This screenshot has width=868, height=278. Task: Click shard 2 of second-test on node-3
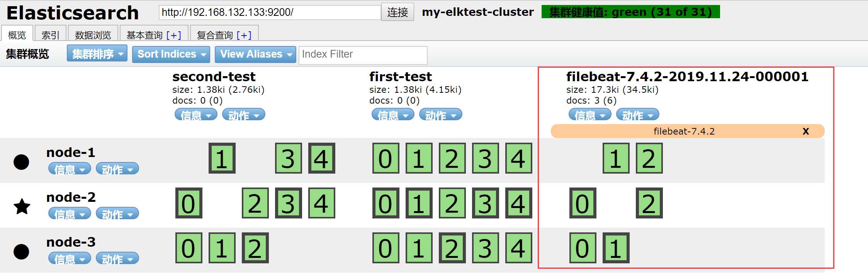pyautogui.click(x=255, y=248)
